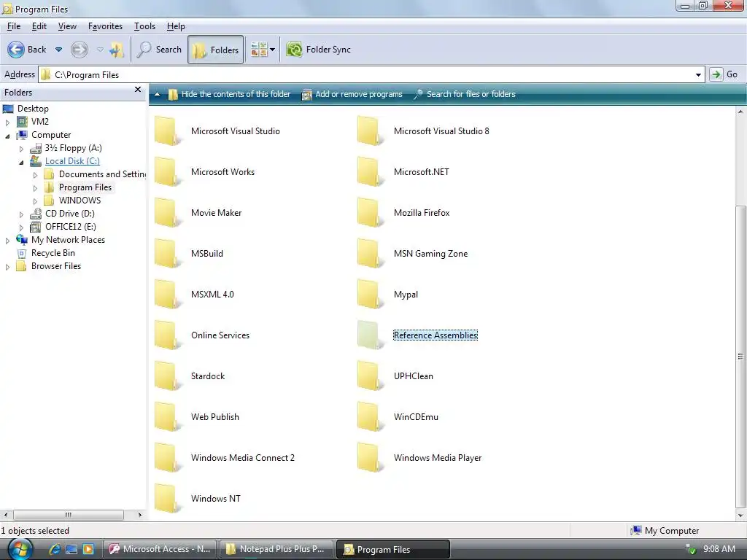Click the Views icon in toolbar

pyautogui.click(x=259, y=50)
